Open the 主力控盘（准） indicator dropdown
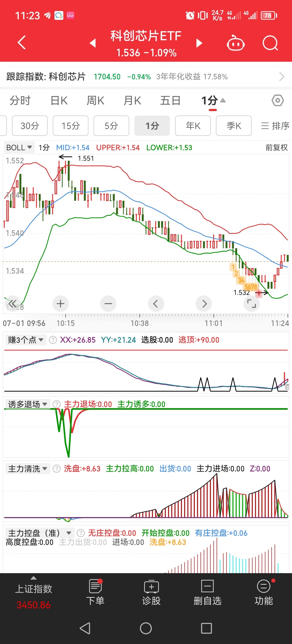 (39, 533)
